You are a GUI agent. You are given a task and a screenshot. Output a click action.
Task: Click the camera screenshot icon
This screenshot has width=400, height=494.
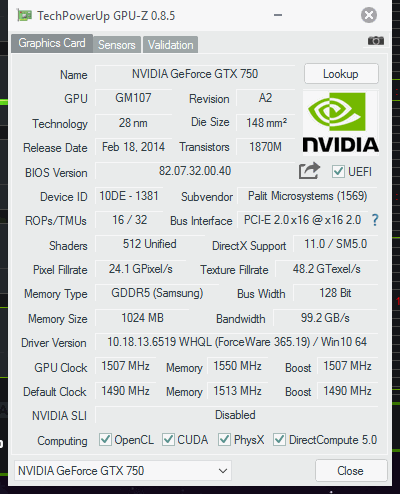coord(376,41)
